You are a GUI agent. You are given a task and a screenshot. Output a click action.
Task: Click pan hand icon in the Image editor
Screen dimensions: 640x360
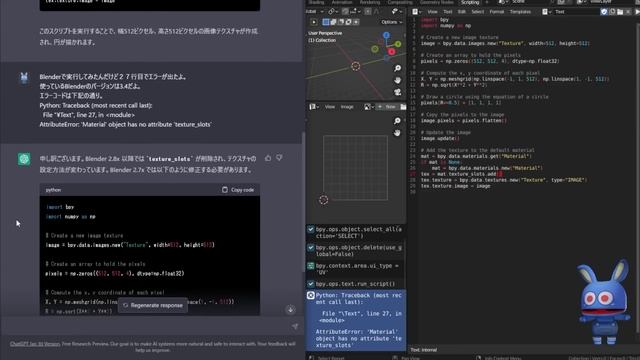[397, 133]
